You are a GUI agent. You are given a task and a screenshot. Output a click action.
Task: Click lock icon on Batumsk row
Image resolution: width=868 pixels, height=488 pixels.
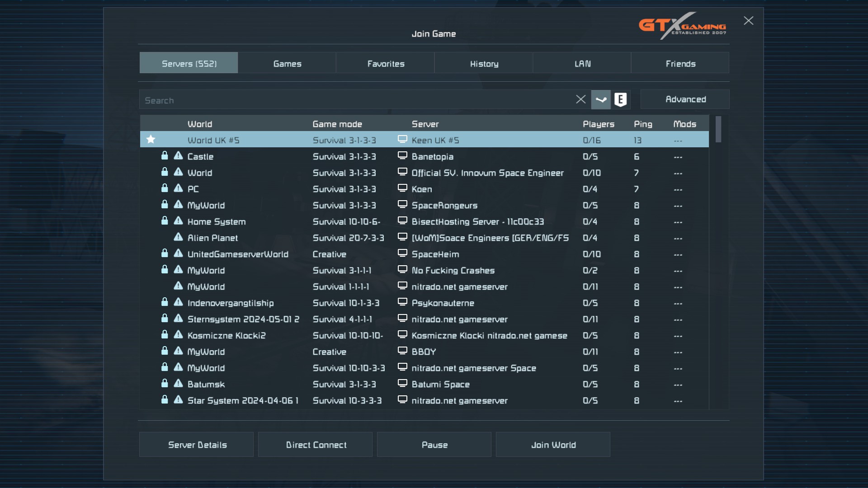click(165, 384)
